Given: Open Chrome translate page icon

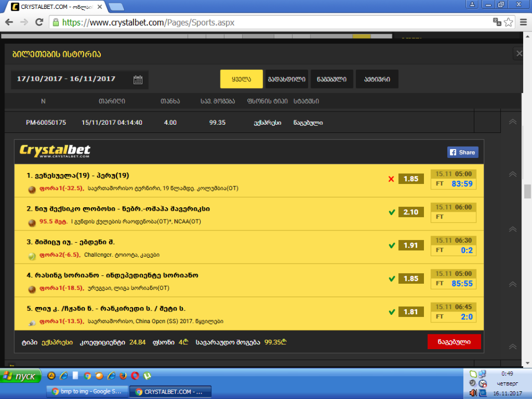Looking at the screenshot, I should click(497, 22).
